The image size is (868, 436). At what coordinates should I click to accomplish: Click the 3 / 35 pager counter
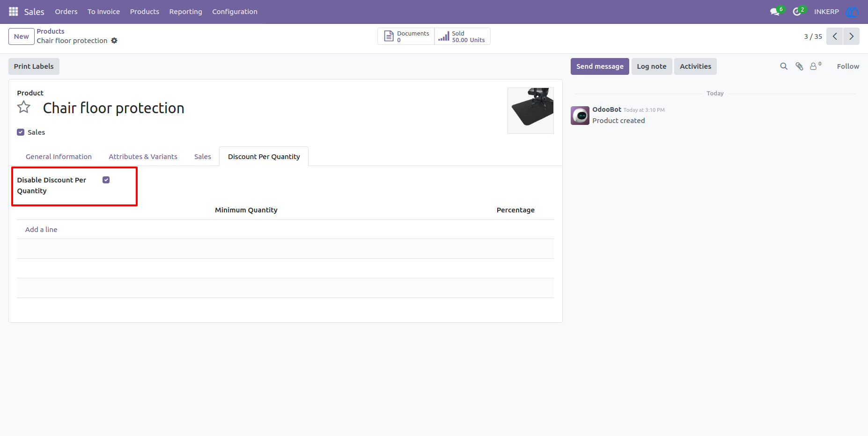coord(813,36)
